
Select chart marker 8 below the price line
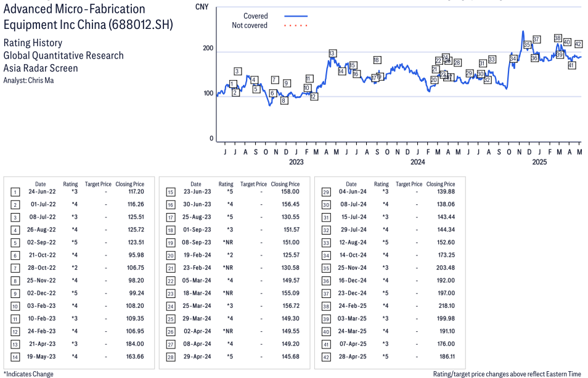tap(284, 100)
